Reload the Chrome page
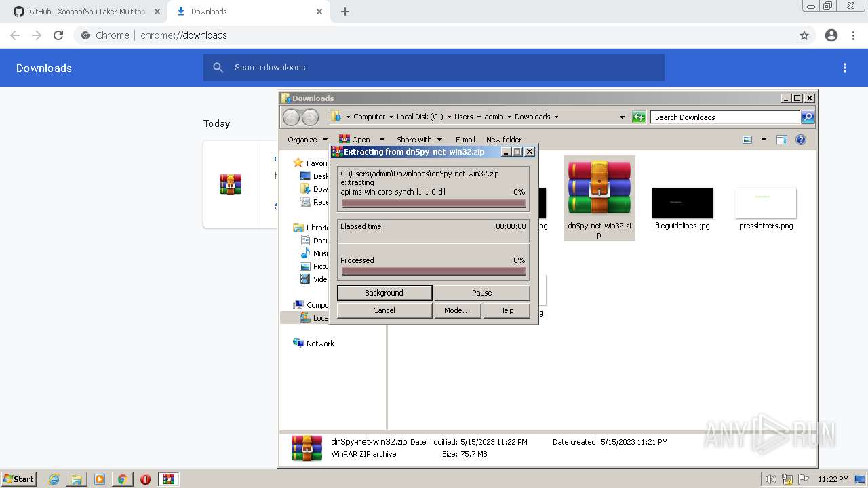The width and height of the screenshot is (868, 488). coord(58,35)
